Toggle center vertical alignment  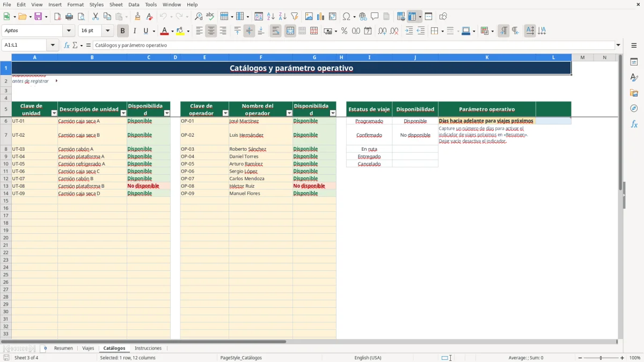click(x=249, y=31)
